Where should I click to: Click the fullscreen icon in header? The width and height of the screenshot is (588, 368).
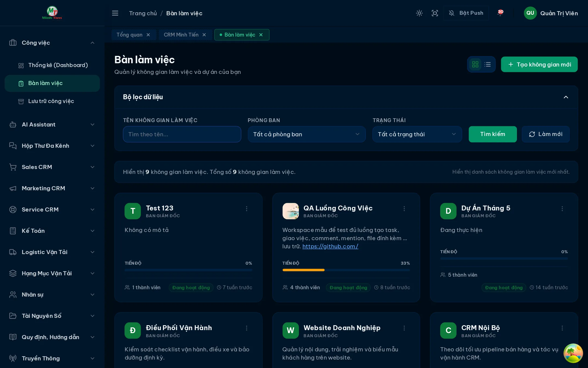(x=435, y=13)
